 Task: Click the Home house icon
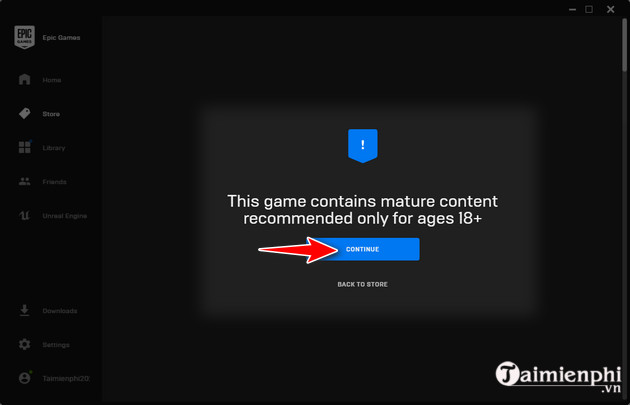point(25,79)
